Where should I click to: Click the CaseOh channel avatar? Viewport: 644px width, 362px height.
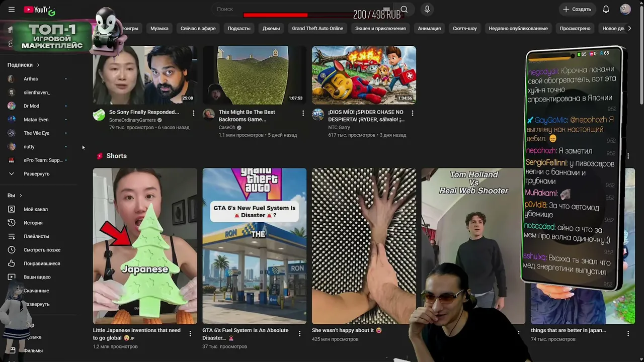pos(208,115)
